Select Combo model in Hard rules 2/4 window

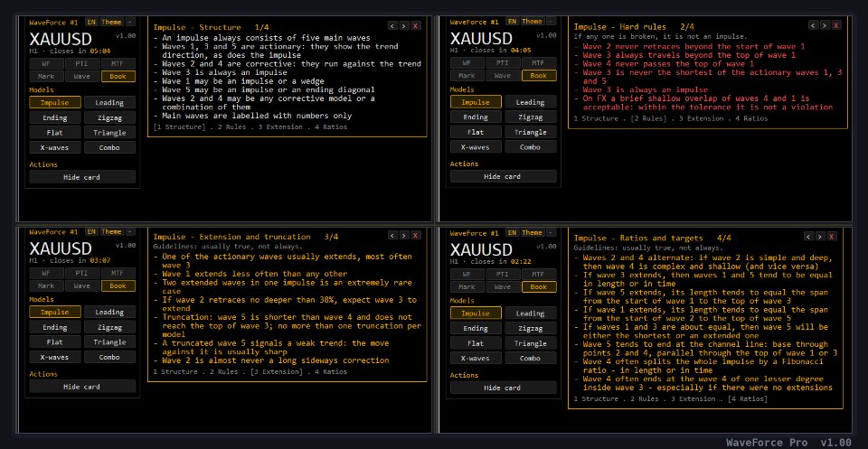point(531,147)
